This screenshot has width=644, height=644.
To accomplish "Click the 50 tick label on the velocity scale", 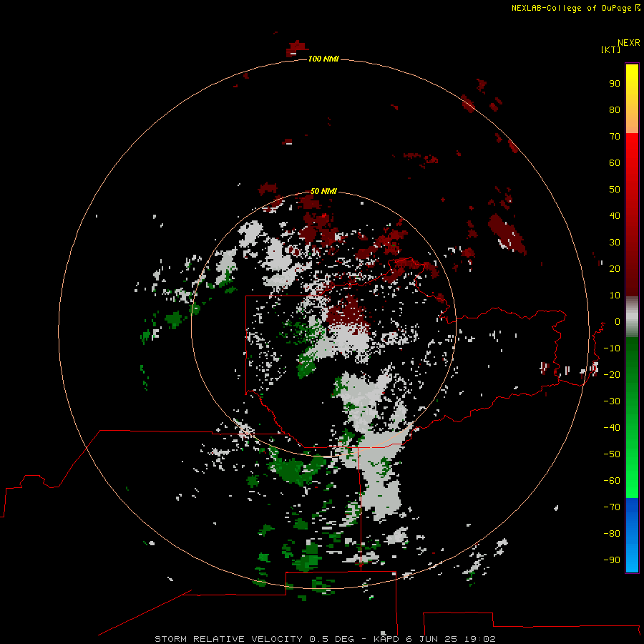I will (x=615, y=190).
